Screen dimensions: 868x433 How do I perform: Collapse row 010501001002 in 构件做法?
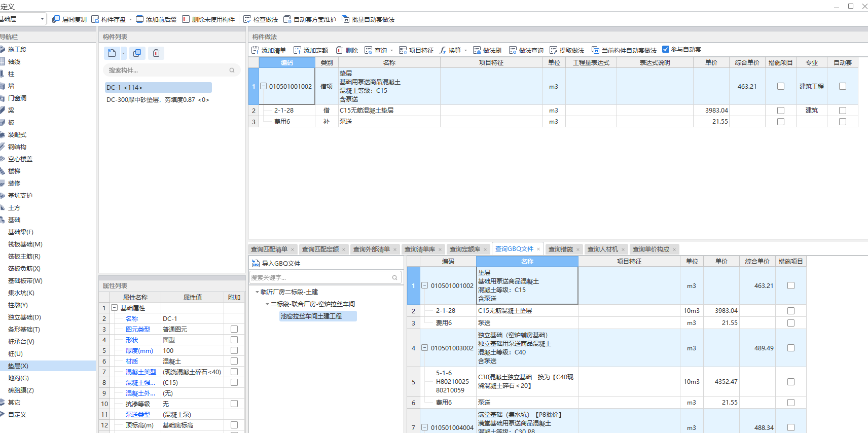(x=264, y=86)
